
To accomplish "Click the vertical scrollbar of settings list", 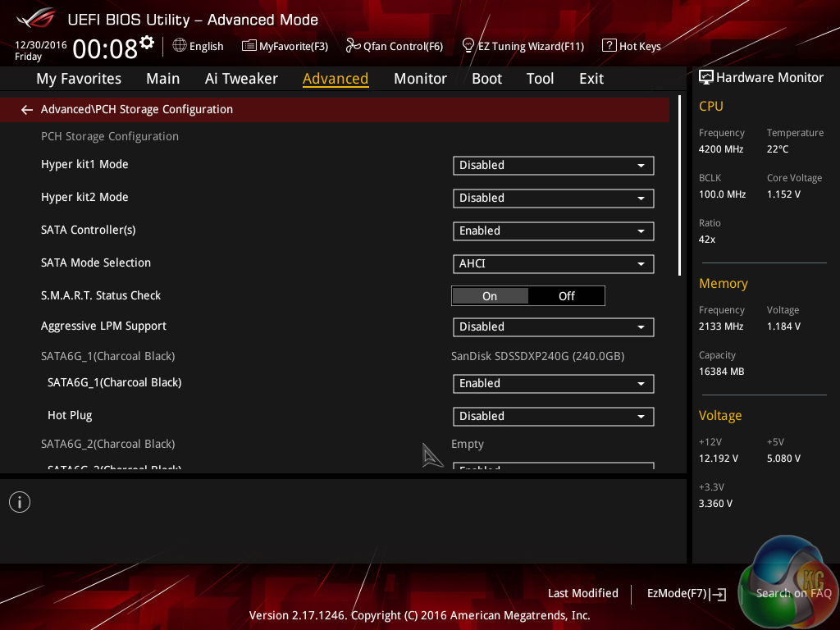I will click(x=680, y=187).
